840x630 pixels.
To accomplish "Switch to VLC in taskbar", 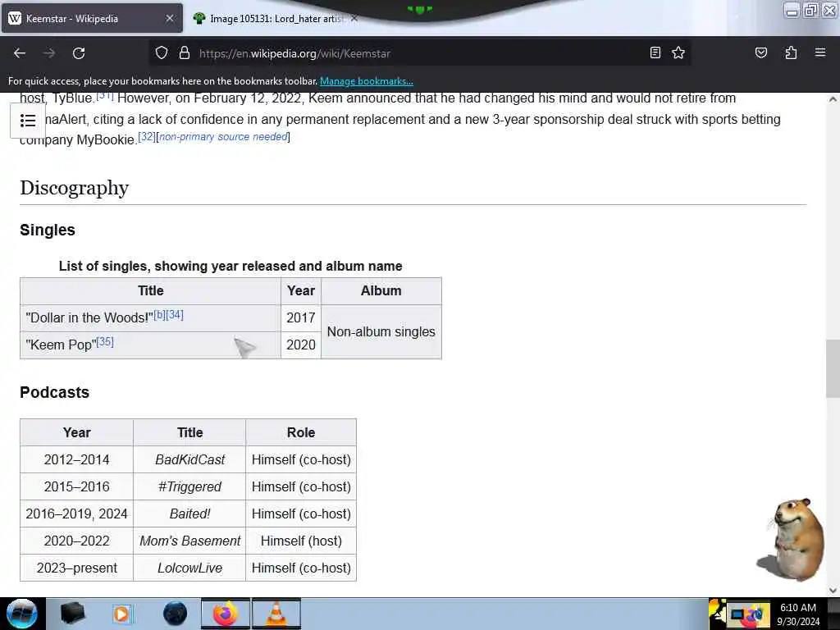I will 276,614.
